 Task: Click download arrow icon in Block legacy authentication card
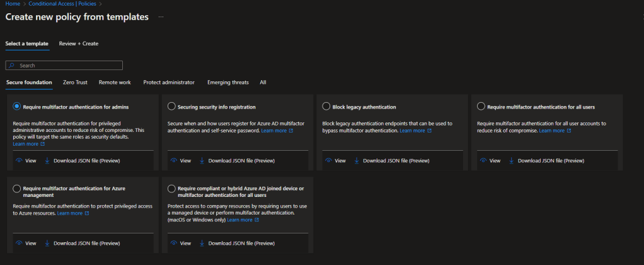tap(357, 161)
